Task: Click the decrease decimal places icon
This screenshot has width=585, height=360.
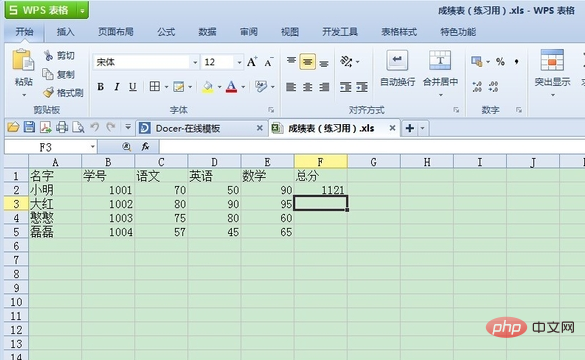Action: click(x=494, y=87)
